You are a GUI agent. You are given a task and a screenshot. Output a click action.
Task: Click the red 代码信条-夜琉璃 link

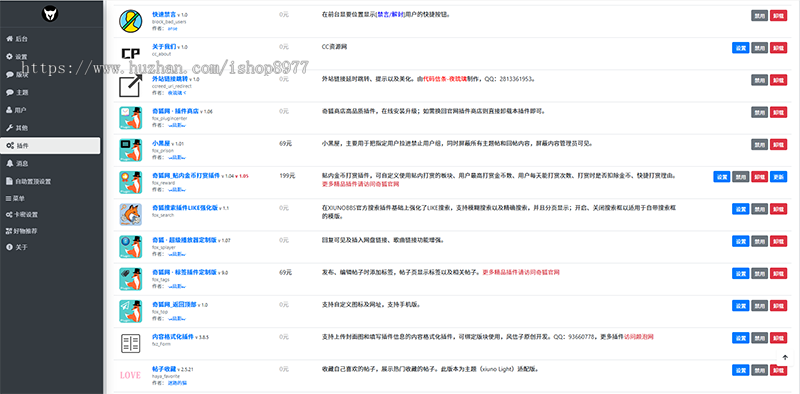[x=445, y=79]
